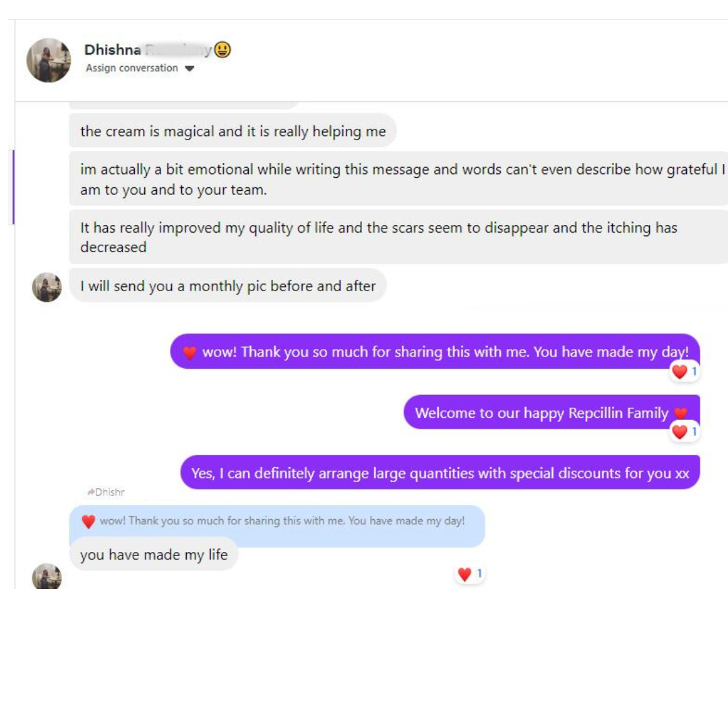Viewport: 728px width, 728px height.
Task: Click the red heart in quoted reply
Action: pos(88,521)
